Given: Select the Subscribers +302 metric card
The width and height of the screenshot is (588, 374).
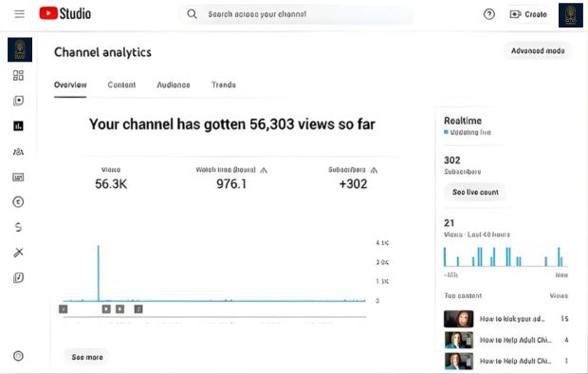Looking at the screenshot, I should [353, 178].
